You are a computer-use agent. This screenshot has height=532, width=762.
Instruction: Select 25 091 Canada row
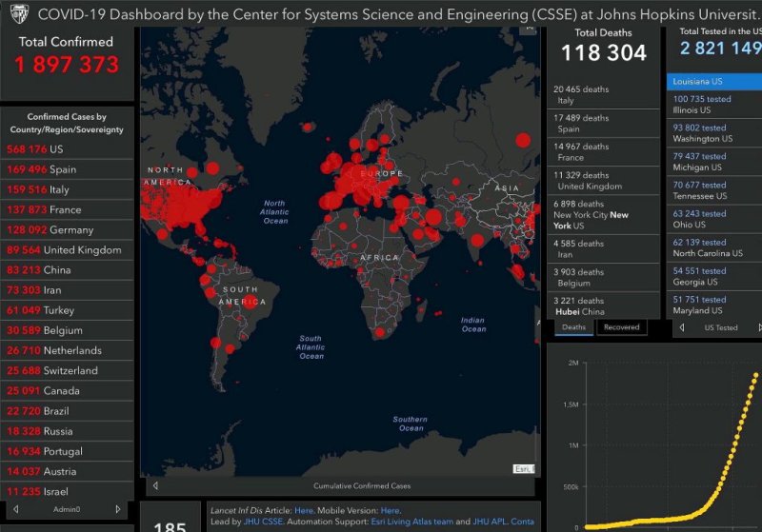coord(67,391)
